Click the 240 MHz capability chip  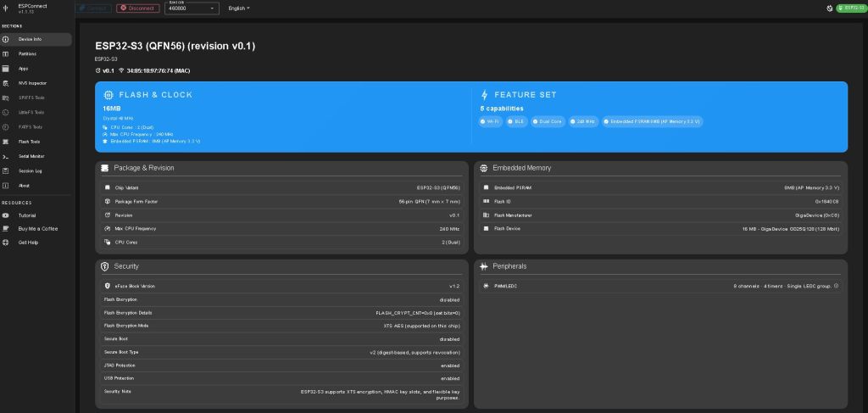point(583,121)
